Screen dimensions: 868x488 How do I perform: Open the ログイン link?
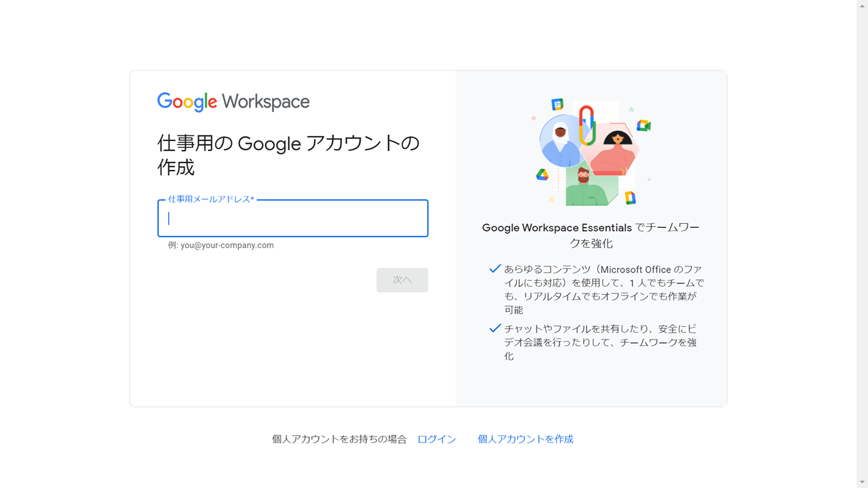point(436,439)
